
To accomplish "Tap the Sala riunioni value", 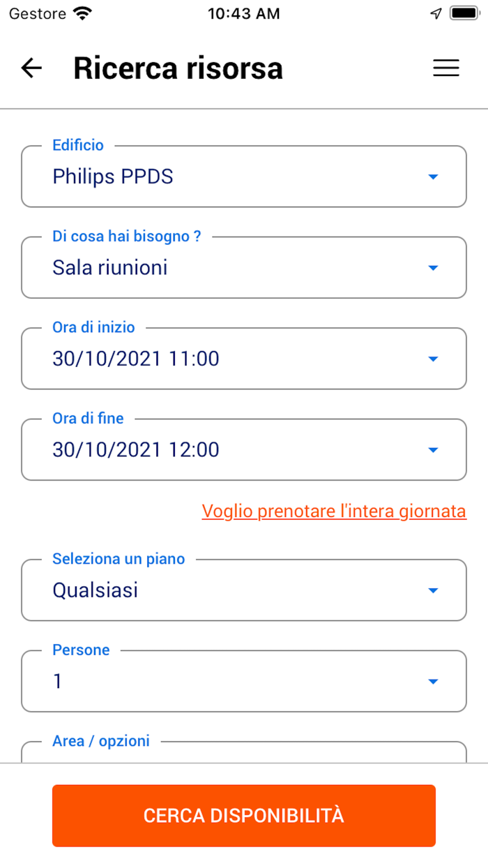I will [x=110, y=268].
